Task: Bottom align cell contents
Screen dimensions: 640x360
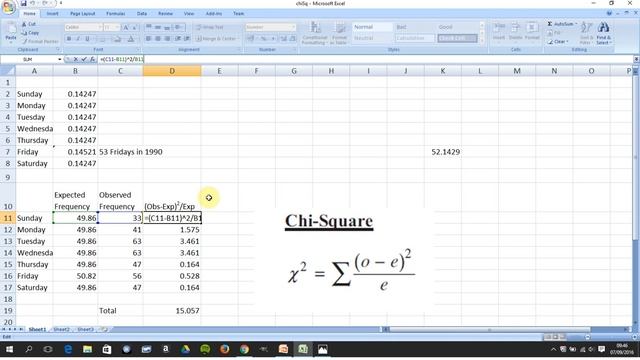Action: [x=167, y=27]
